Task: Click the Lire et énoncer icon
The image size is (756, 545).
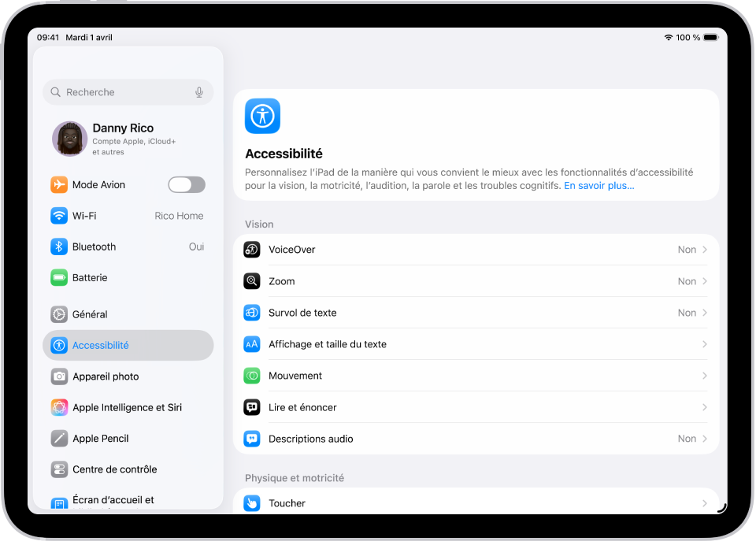Action: coord(252,407)
